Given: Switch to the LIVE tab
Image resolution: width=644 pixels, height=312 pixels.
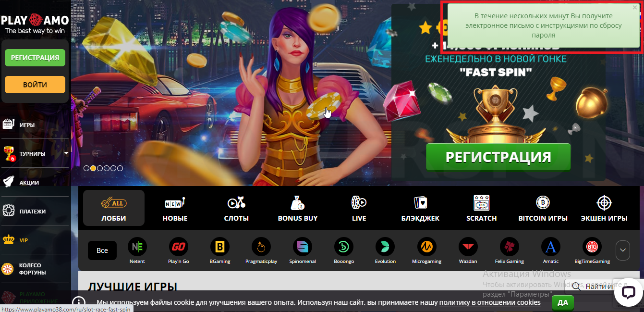Looking at the screenshot, I should coord(359,208).
